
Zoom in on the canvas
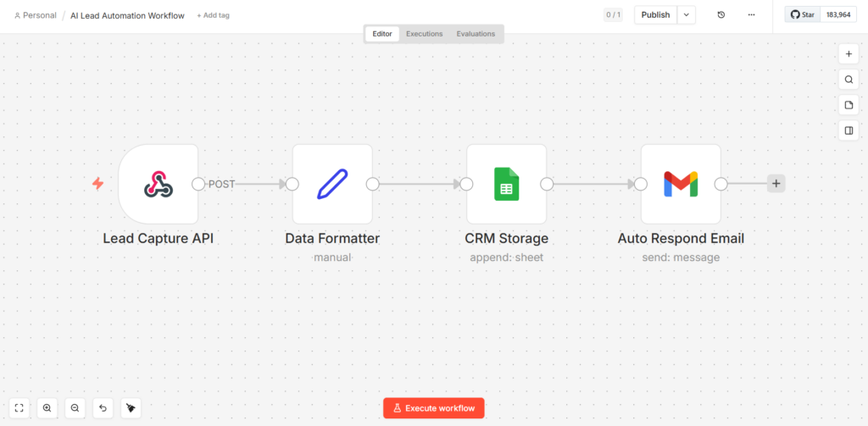point(47,408)
